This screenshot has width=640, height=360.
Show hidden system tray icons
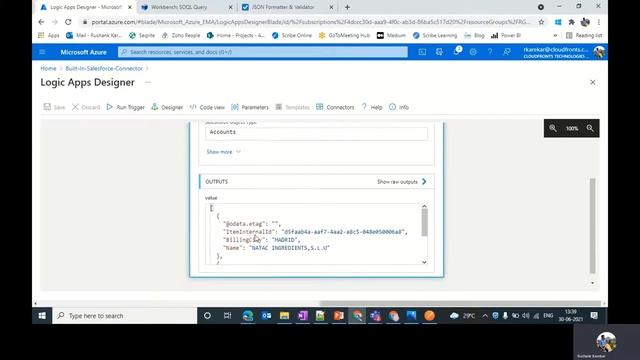point(485,316)
